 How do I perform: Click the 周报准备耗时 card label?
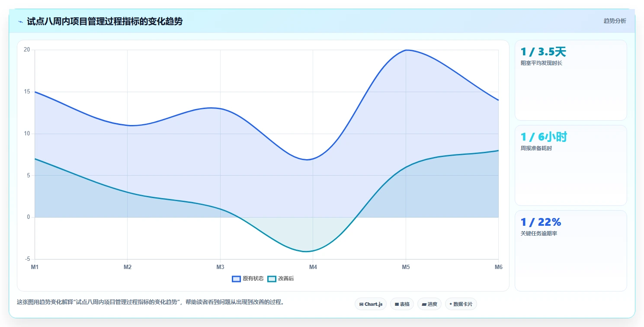(536, 148)
